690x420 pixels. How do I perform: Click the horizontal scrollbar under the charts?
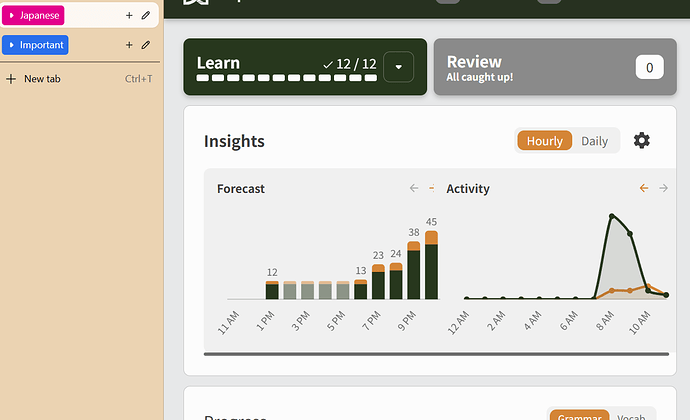click(x=436, y=354)
